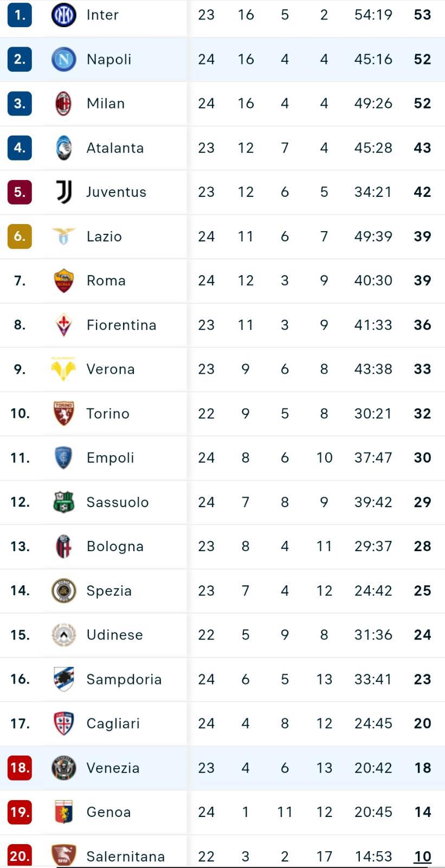Click the Sampdoria club logo

coord(63,679)
